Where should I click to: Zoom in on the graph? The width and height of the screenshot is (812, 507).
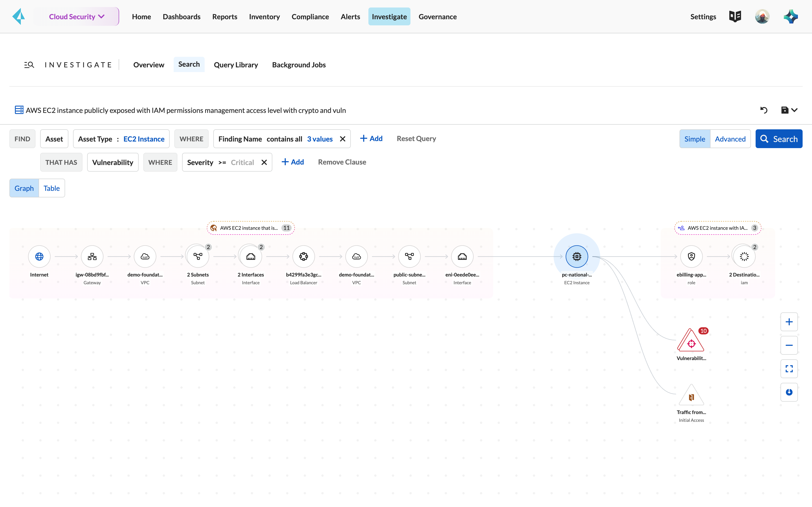[789, 322]
